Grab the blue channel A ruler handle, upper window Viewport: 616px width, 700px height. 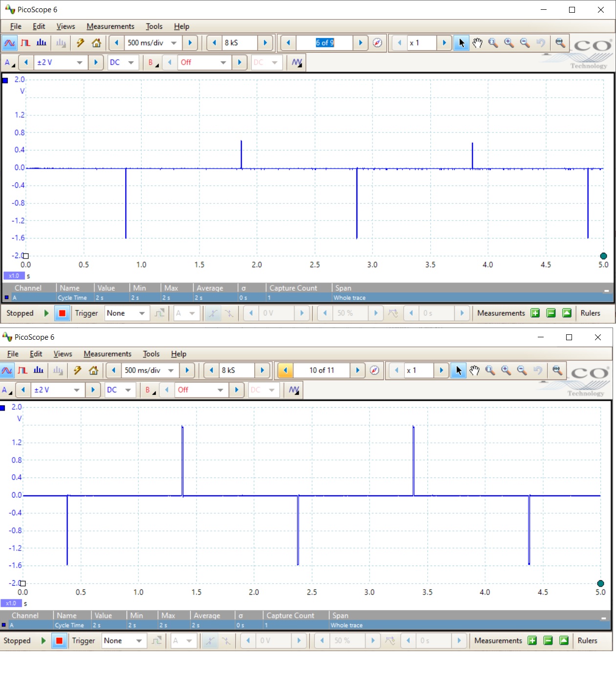pyautogui.click(x=5, y=80)
